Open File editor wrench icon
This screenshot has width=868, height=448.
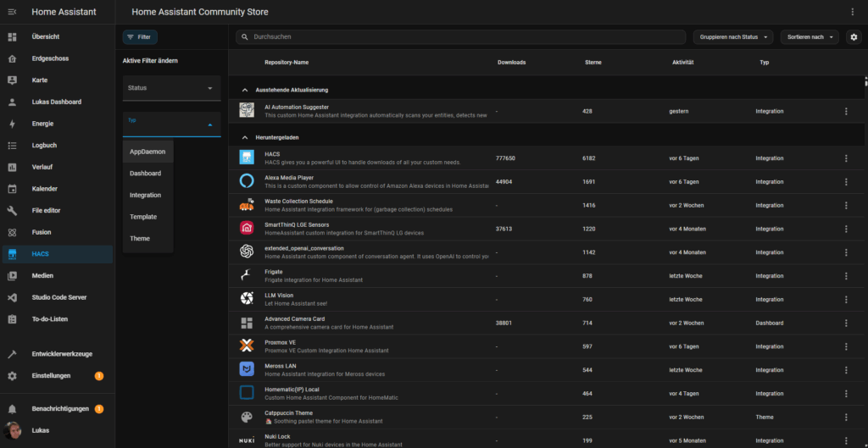12,211
